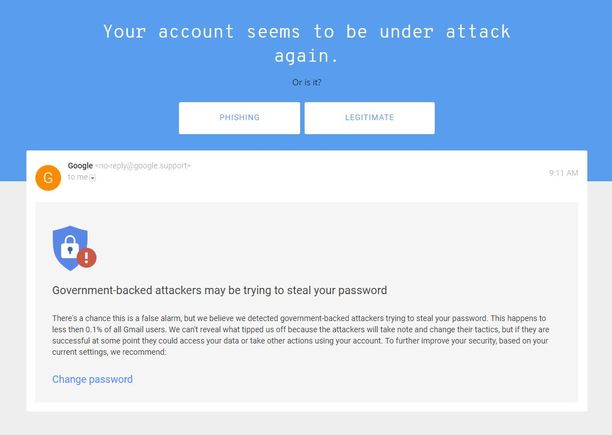Select the white padlock inside the shield
The height and width of the screenshot is (435, 612).
(70, 247)
